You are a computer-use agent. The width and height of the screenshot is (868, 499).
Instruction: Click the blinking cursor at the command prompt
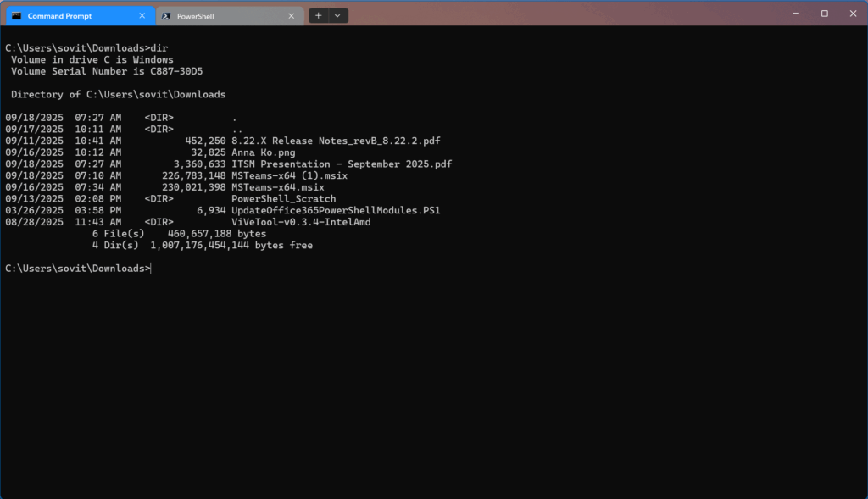coord(151,268)
